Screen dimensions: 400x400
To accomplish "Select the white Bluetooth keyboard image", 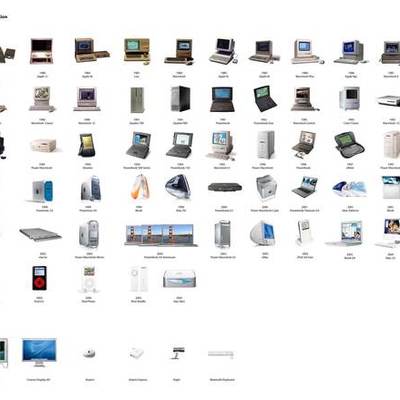I will click(x=221, y=354).
